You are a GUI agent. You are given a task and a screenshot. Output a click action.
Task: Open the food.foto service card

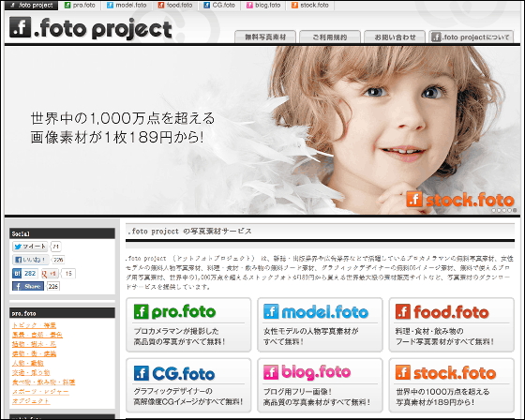click(451, 324)
